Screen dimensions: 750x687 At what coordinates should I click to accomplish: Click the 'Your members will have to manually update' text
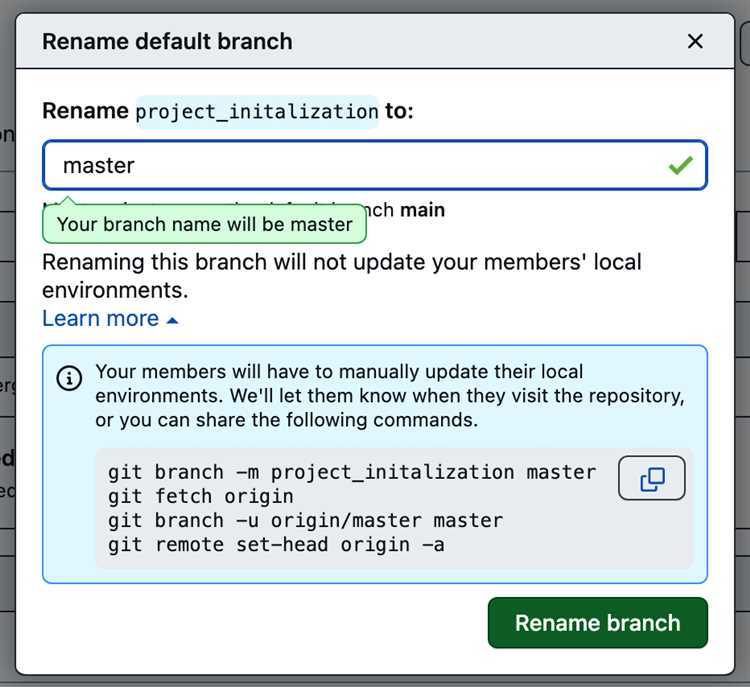click(x=390, y=396)
